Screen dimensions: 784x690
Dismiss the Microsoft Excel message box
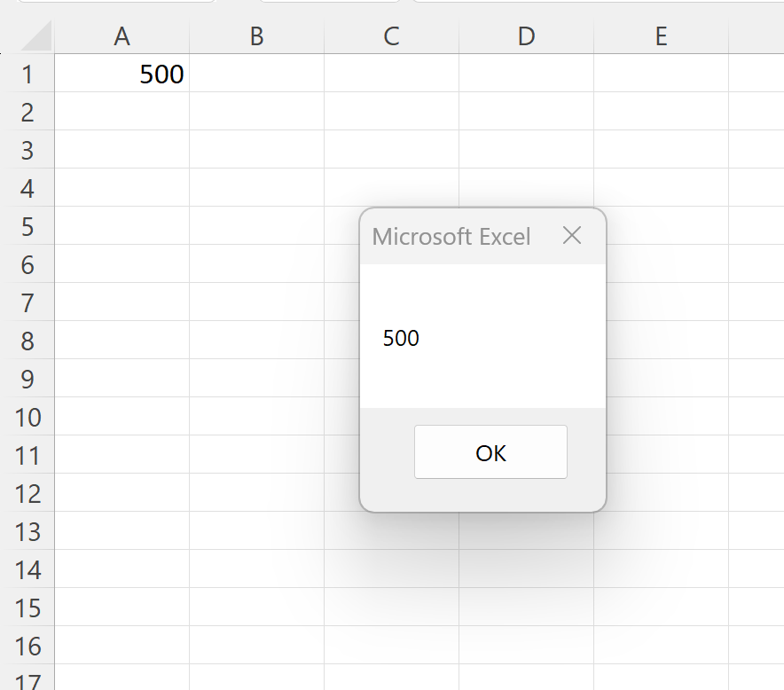(490, 451)
